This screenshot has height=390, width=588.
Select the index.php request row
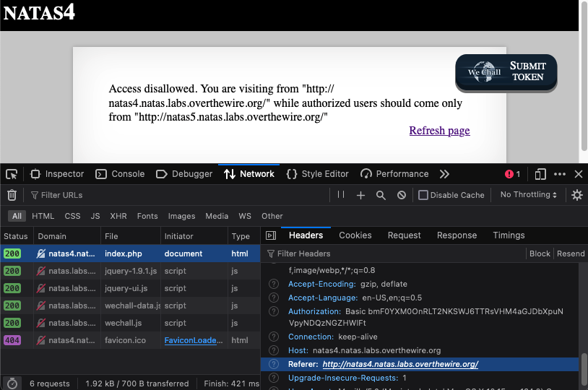click(130, 253)
